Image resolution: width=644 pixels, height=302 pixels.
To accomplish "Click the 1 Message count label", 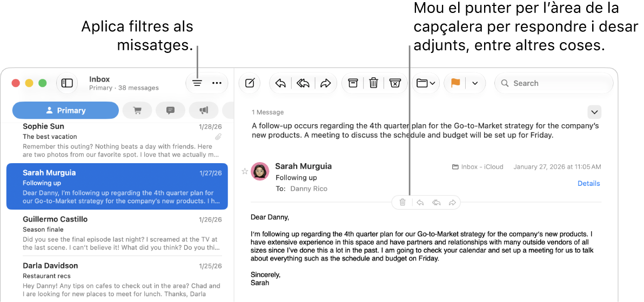I will point(268,112).
